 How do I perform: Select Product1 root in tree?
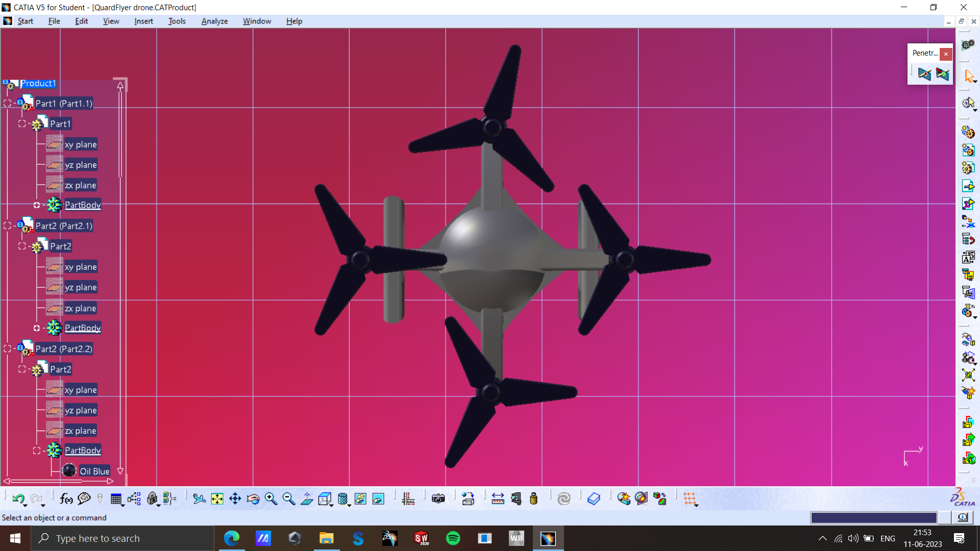38,83
